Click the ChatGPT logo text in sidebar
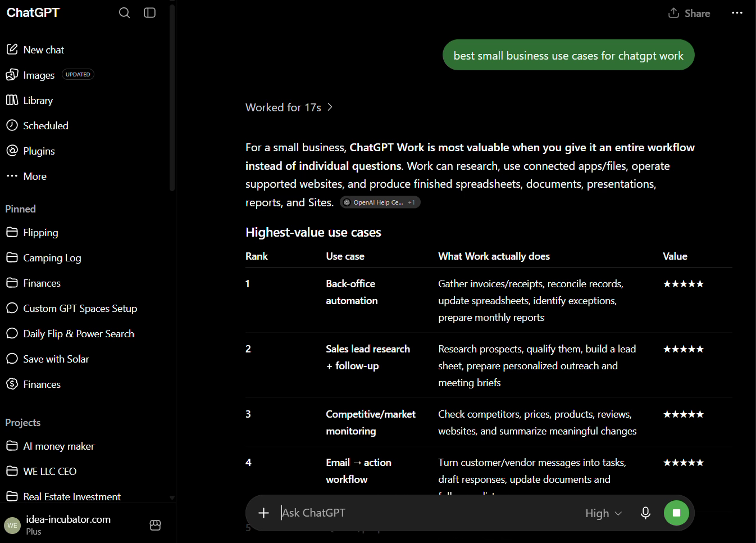This screenshot has height=543, width=756. pyautogui.click(x=33, y=12)
